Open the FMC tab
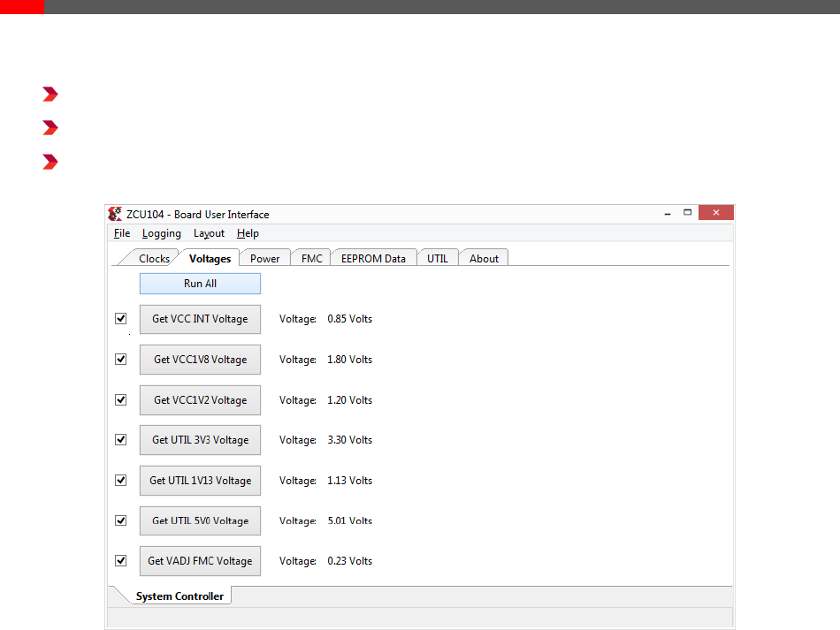 311,259
